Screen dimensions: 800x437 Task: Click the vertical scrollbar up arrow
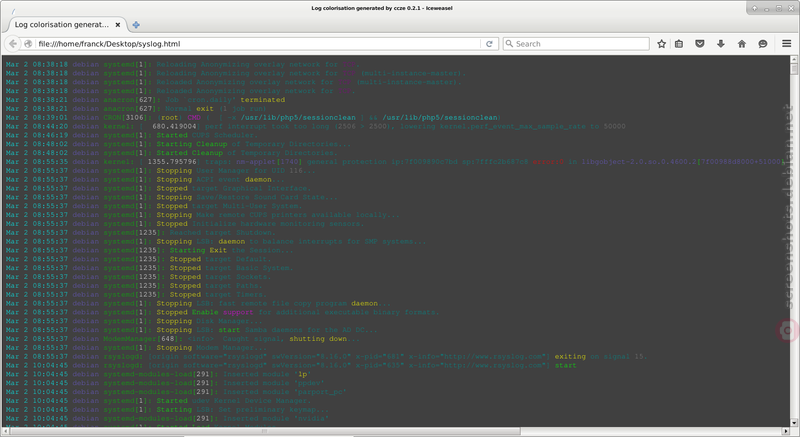tap(794, 60)
